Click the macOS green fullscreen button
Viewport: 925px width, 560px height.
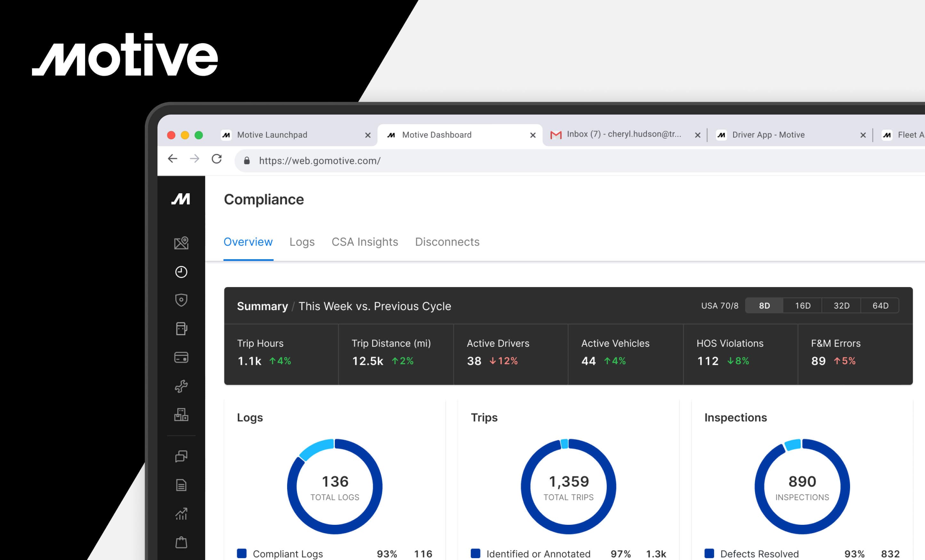198,135
